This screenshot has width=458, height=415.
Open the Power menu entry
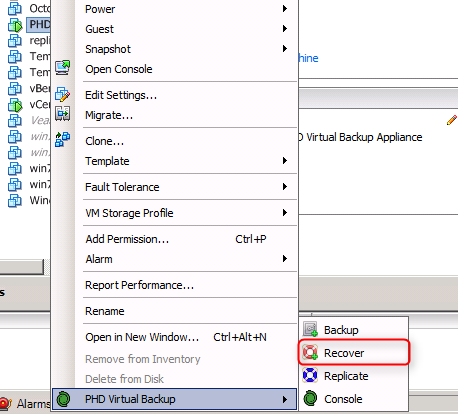click(x=174, y=9)
